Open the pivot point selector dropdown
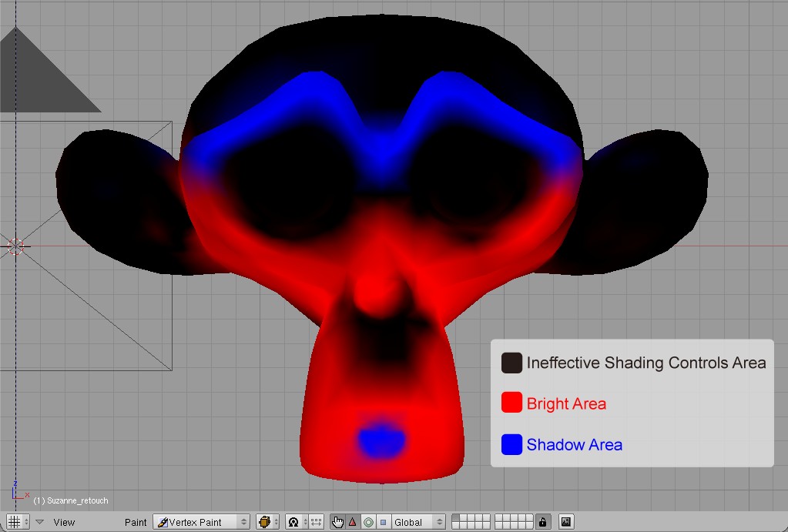This screenshot has height=532, width=788. pyautogui.click(x=297, y=522)
